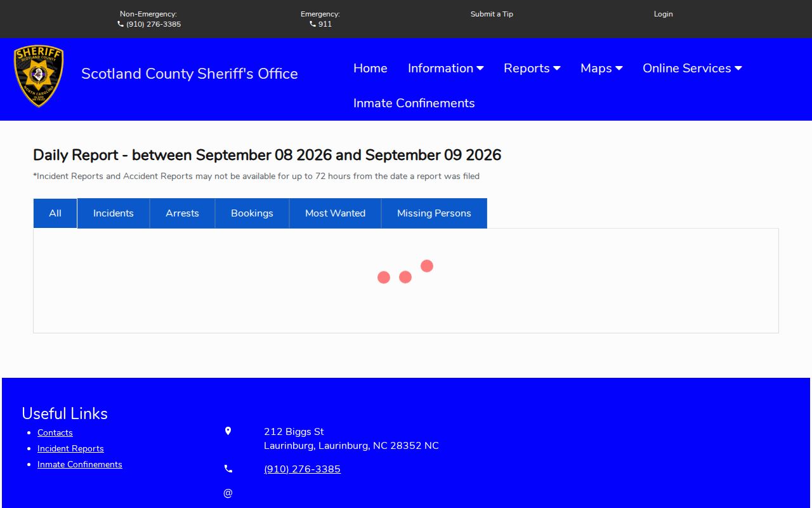
Task: Click the Scotland County Sheriff's Office title
Action: 190,74
